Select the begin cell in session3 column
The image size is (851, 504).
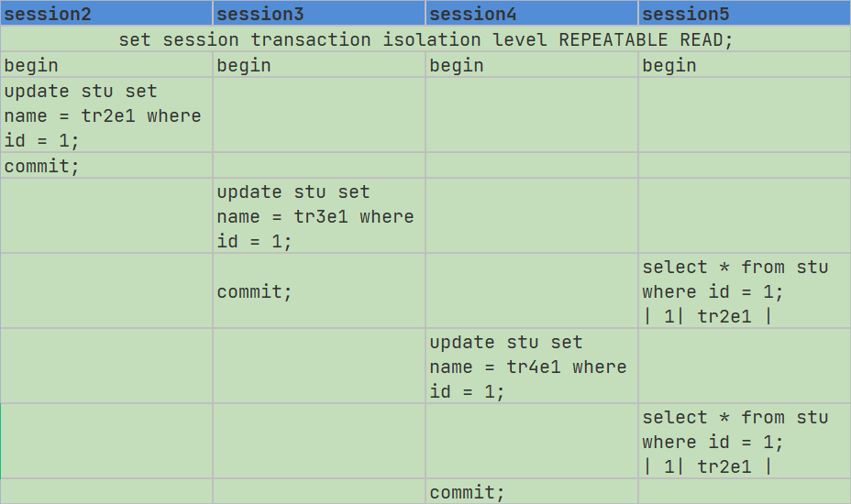point(319,65)
